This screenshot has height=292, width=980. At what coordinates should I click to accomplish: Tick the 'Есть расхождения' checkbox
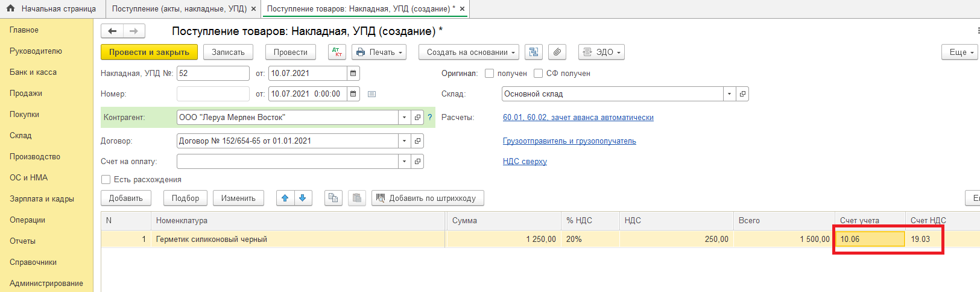click(106, 180)
